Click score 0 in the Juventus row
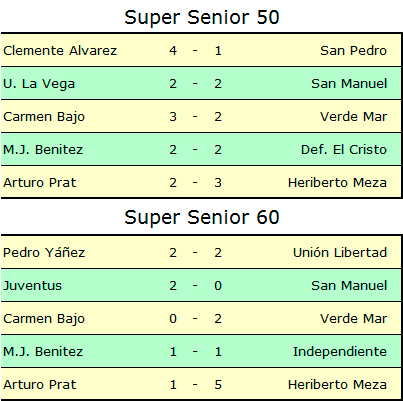 coord(218,286)
